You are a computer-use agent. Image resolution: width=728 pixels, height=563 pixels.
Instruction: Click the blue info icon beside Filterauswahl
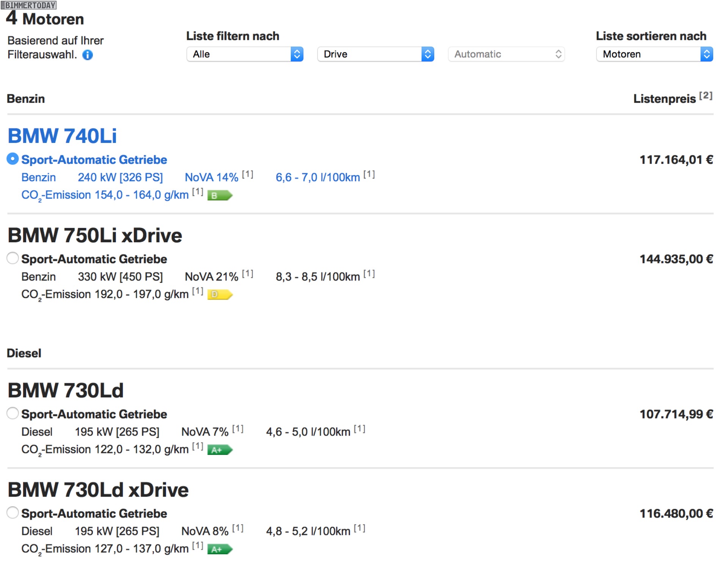[x=88, y=55]
